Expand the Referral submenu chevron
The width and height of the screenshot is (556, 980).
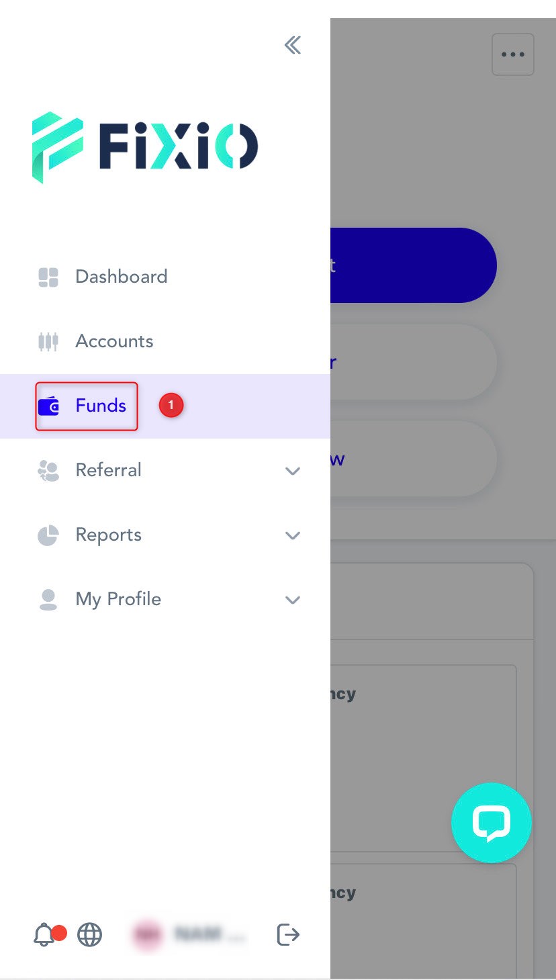coord(293,471)
